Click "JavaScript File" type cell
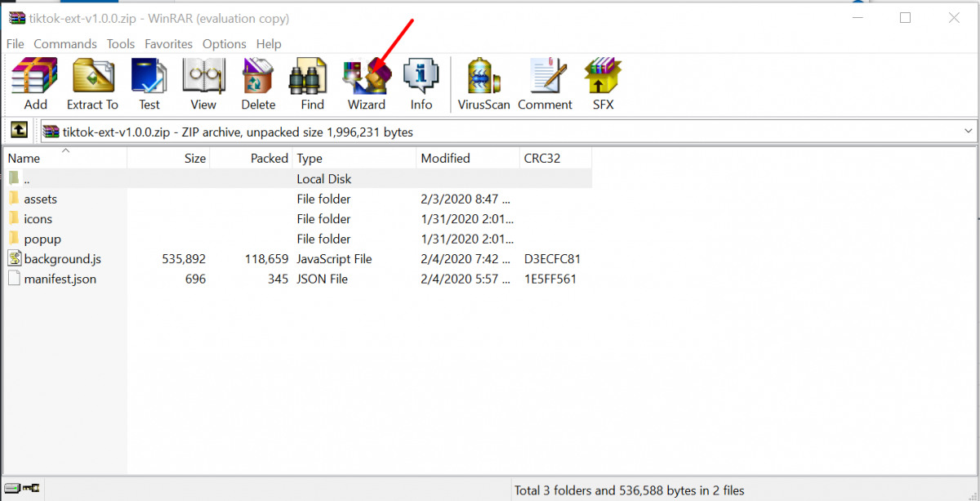This screenshot has height=501, width=980. 334,258
